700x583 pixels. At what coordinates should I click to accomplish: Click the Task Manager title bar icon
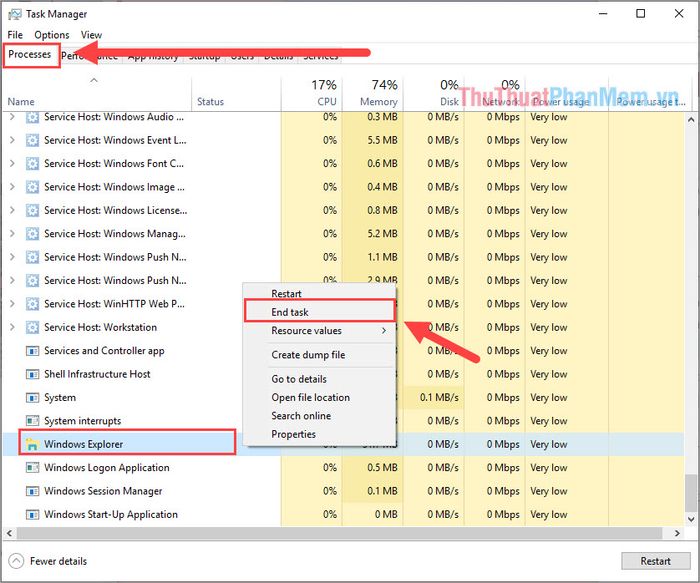click(14, 14)
